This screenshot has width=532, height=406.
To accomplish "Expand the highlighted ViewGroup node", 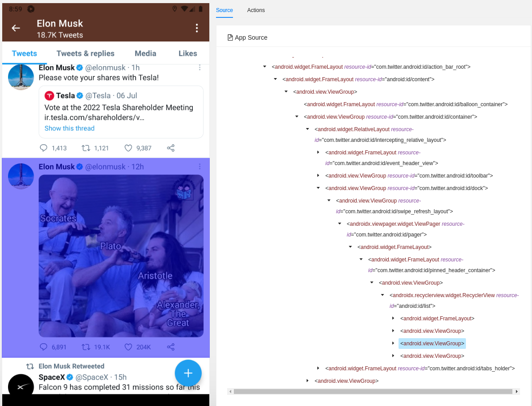I will (393, 343).
